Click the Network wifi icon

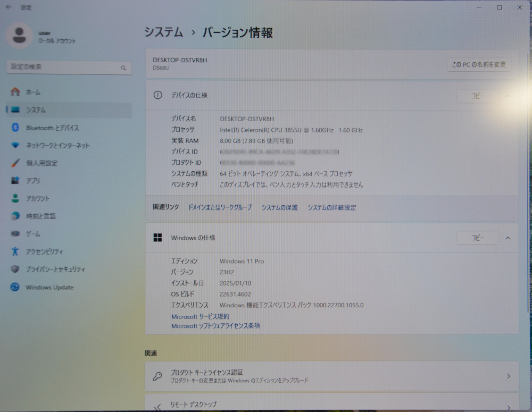pos(15,145)
